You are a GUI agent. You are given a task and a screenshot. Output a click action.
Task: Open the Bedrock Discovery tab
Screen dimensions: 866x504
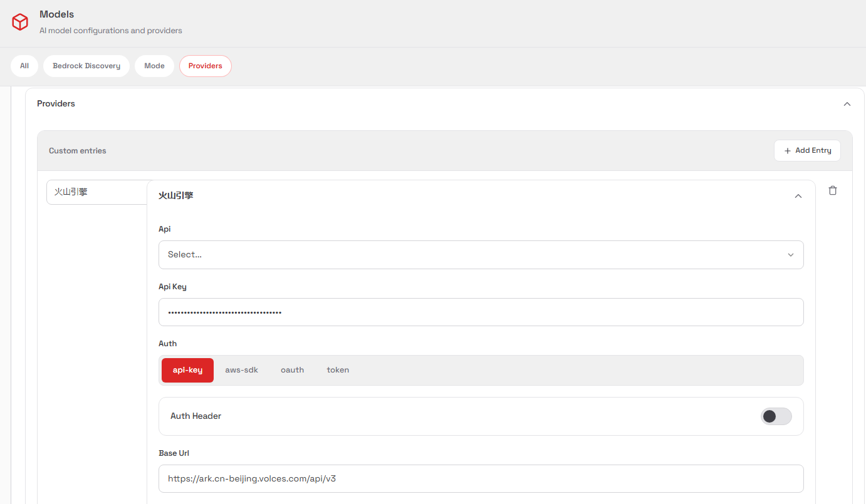pos(86,66)
